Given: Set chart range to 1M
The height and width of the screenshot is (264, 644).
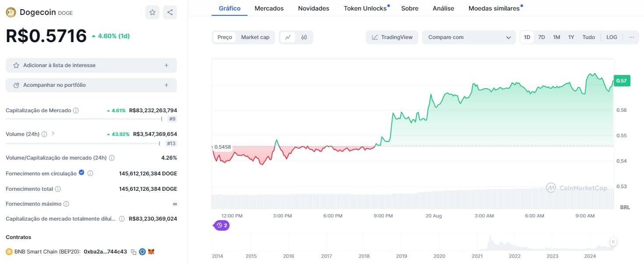Looking at the screenshot, I should (556, 37).
